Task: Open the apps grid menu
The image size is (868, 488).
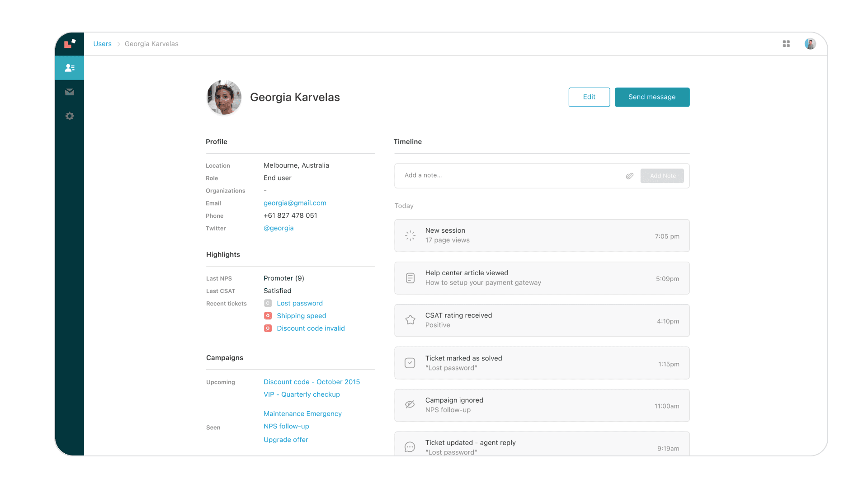Action: click(x=786, y=44)
